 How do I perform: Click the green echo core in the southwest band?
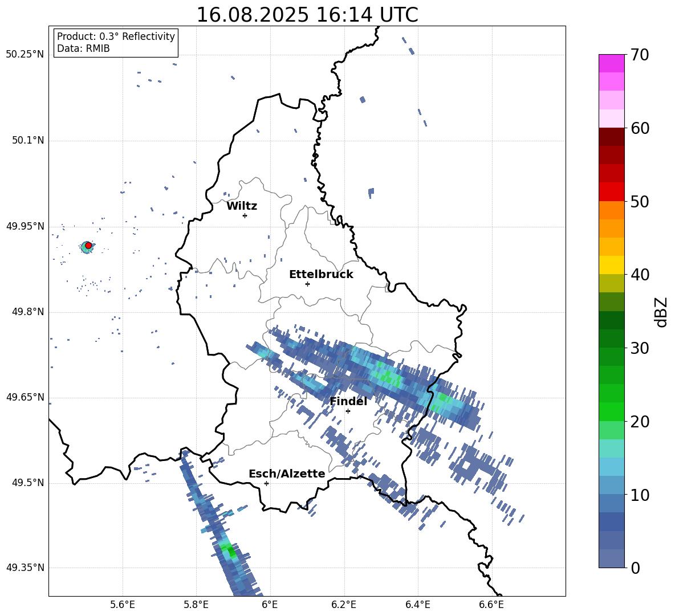coord(229,550)
